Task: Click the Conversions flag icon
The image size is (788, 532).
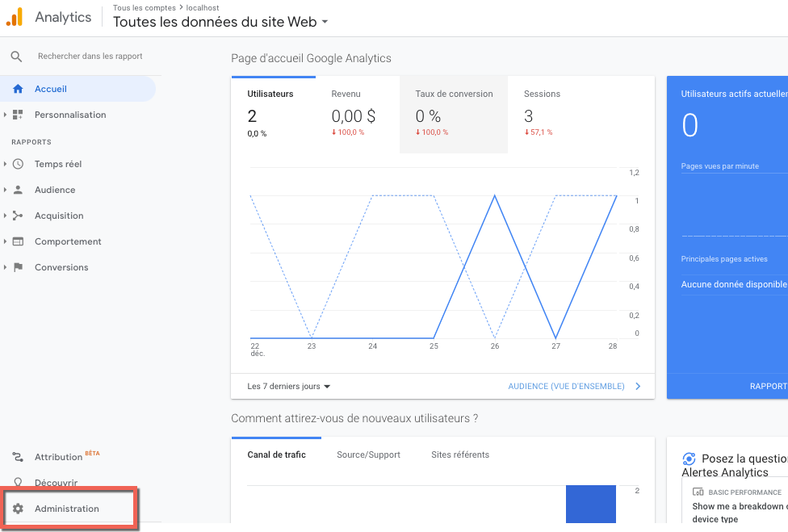Action: (18, 267)
